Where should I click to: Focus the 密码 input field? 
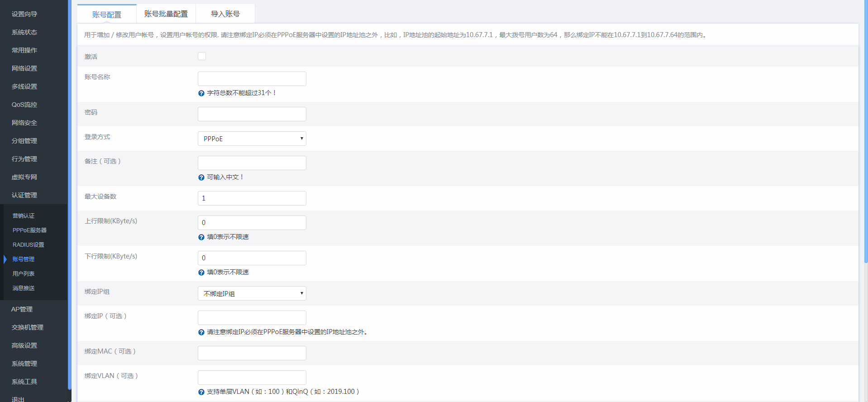pyautogui.click(x=252, y=114)
